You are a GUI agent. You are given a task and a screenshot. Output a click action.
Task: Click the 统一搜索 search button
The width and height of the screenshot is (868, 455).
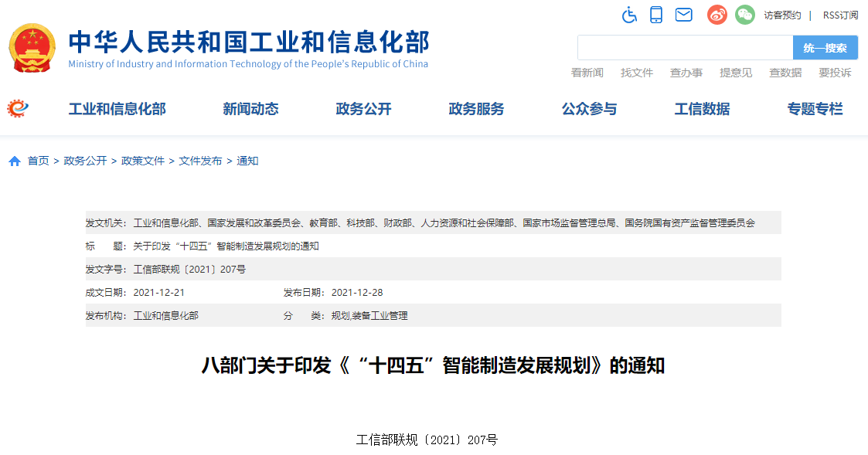[x=824, y=47]
